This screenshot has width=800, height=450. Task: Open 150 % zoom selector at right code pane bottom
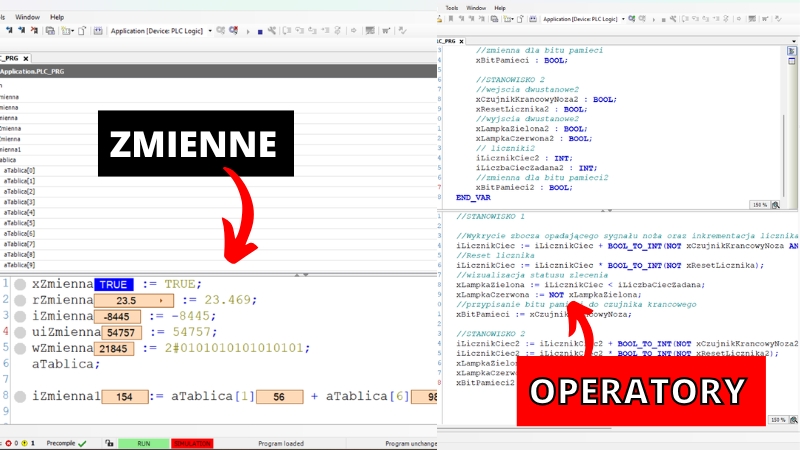778,420
